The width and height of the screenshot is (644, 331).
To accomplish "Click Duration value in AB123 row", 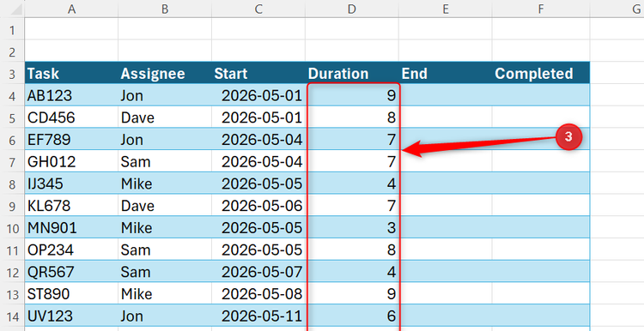I will pyautogui.click(x=351, y=95).
